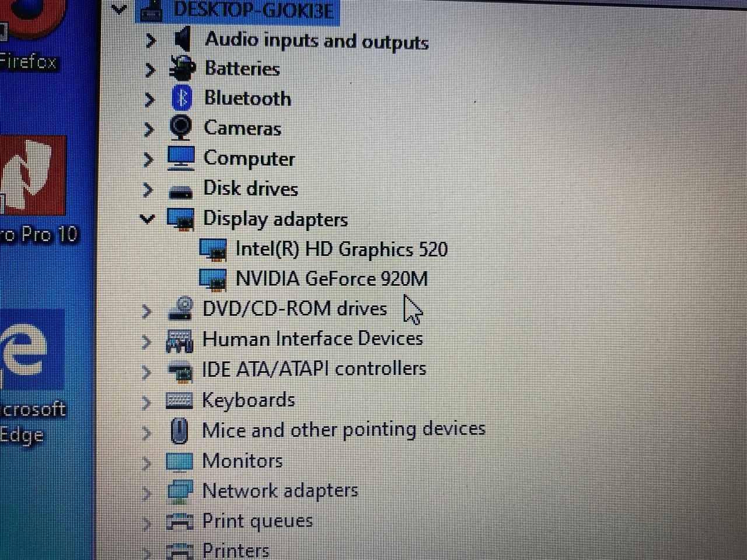747x560 pixels.
Task: Expand the DVD/CD-ROM drives category
Action: (x=146, y=311)
